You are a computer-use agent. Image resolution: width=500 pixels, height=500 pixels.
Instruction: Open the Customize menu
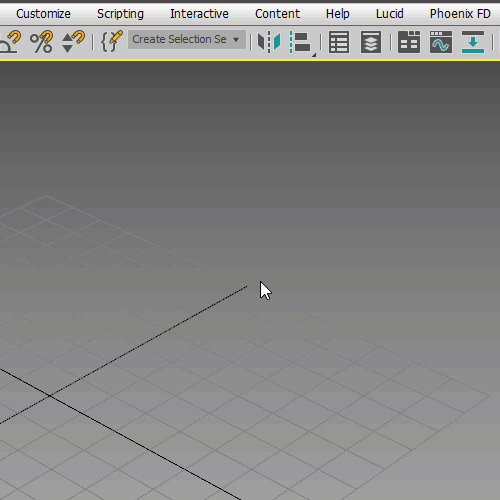[43, 14]
